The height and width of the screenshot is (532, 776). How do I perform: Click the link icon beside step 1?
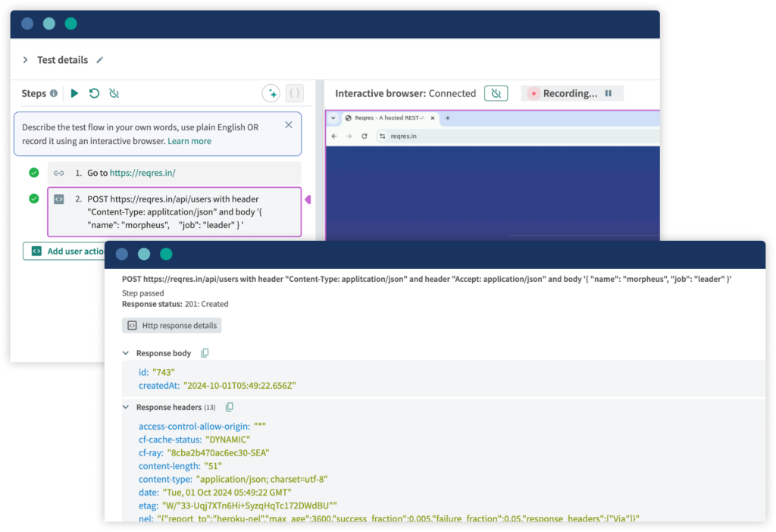coord(59,173)
